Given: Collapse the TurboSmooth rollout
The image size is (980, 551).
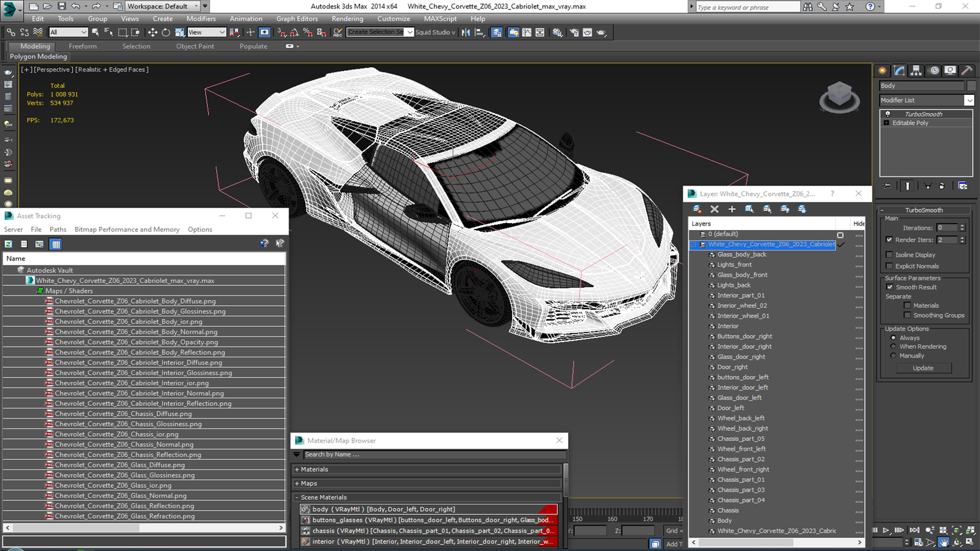Looking at the screenshot, I should click(882, 210).
